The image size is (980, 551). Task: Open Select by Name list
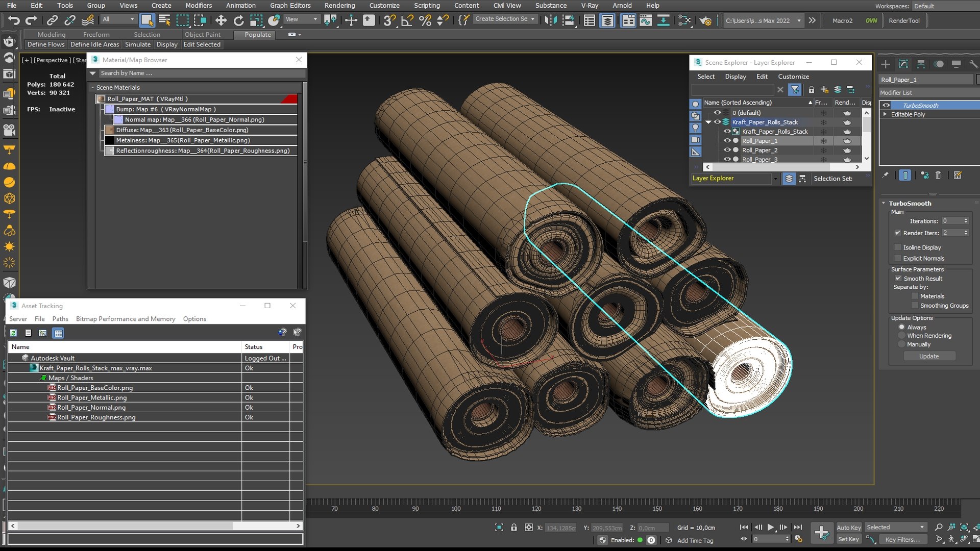point(164,20)
